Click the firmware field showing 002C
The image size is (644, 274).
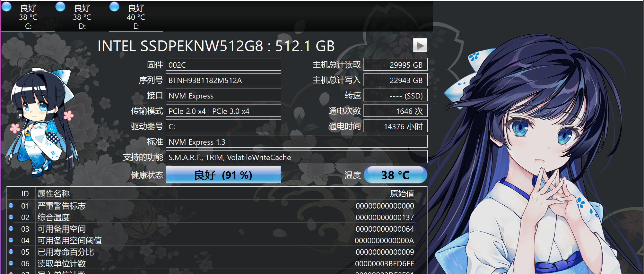tap(223, 65)
